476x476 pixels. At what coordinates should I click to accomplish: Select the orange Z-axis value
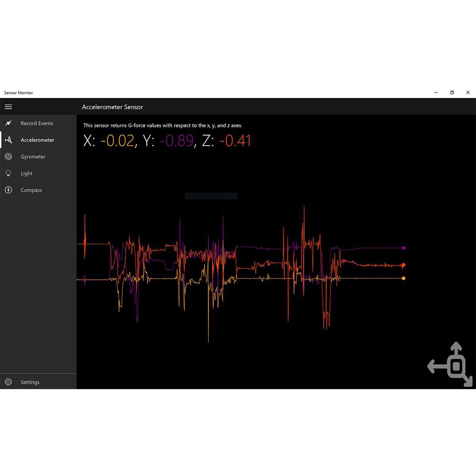237,141
